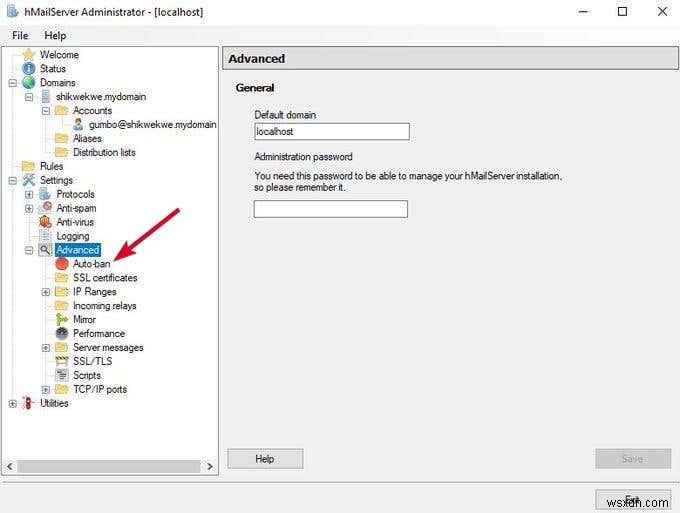Click the Administration password field
This screenshot has width=680, height=513.
[330, 209]
